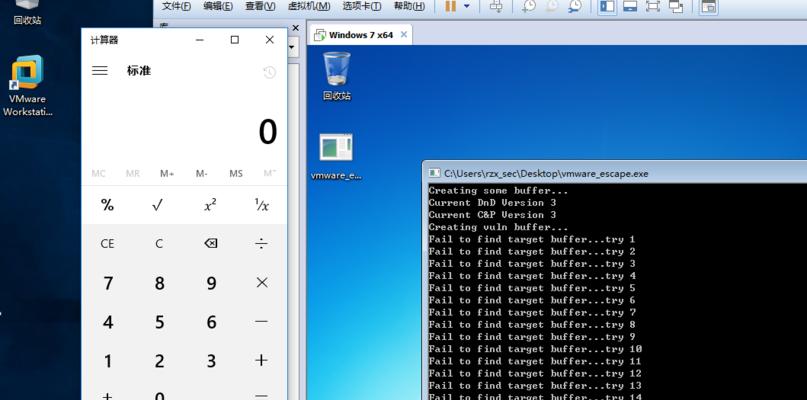Image resolution: width=807 pixels, height=400 pixels.
Task: Toggle the thumbnail bar view icon
Action: (630, 6)
